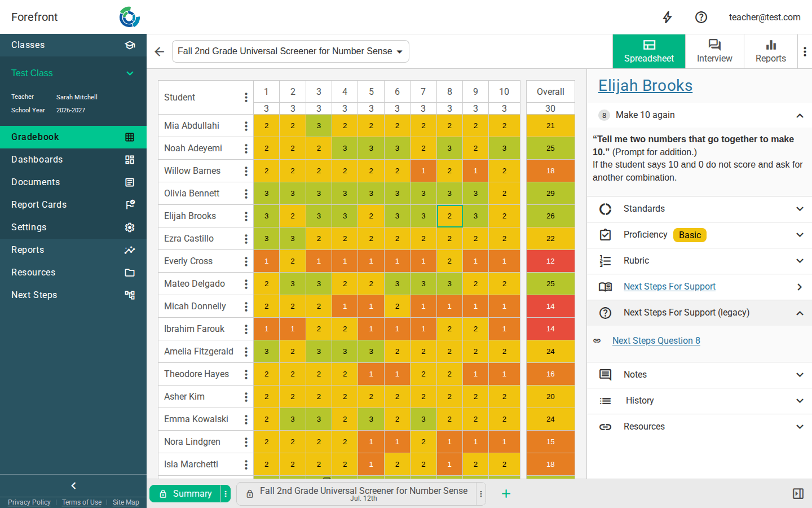812x508 pixels.
Task: Collapse the Test Class section
Action: (x=130, y=73)
